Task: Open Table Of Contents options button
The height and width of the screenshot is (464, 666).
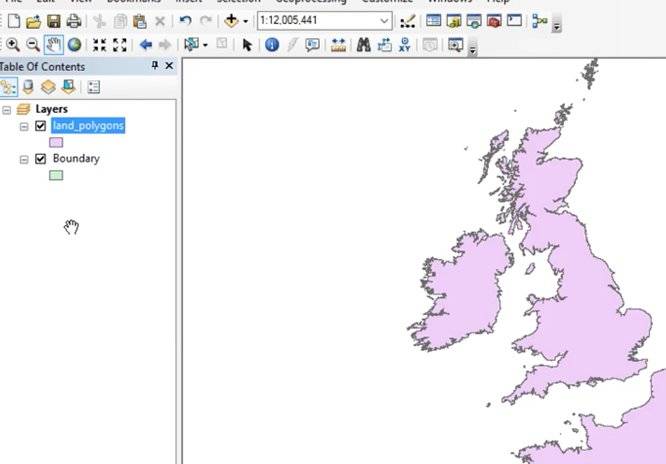Action: (93, 87)
